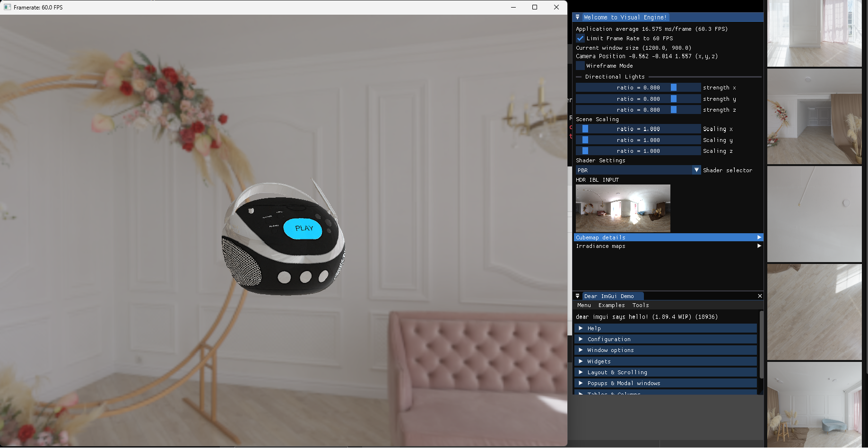The width and height of the screenshot is (868, 448).
Task: Expand the Popups & Modal windows section
Action: 666,383
